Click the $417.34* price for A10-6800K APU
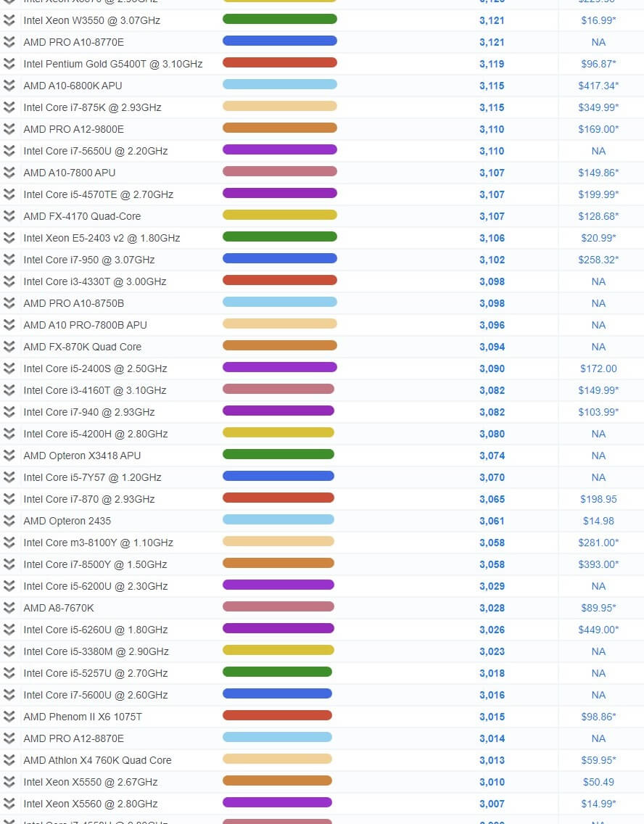644x824 pixels. [x=598, y=86]
